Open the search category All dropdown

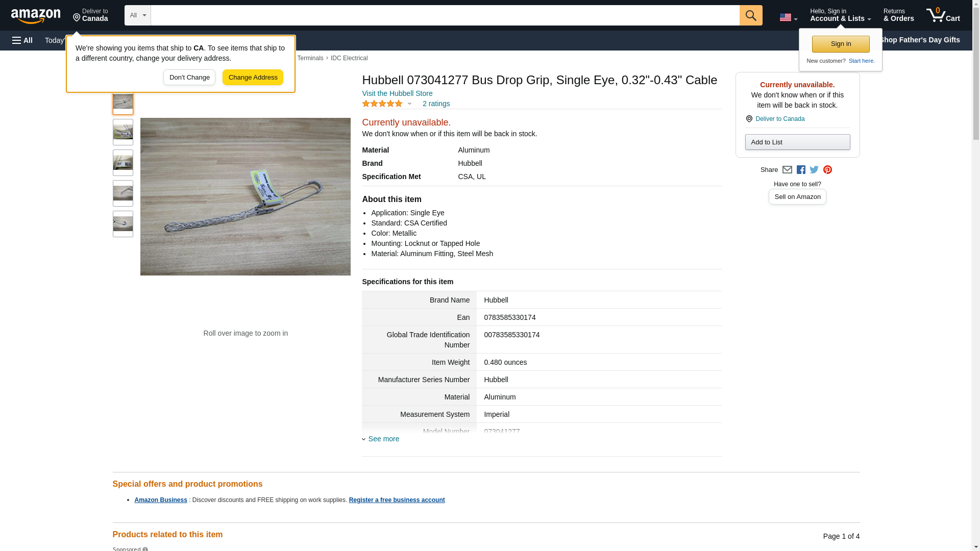[137, 15]
